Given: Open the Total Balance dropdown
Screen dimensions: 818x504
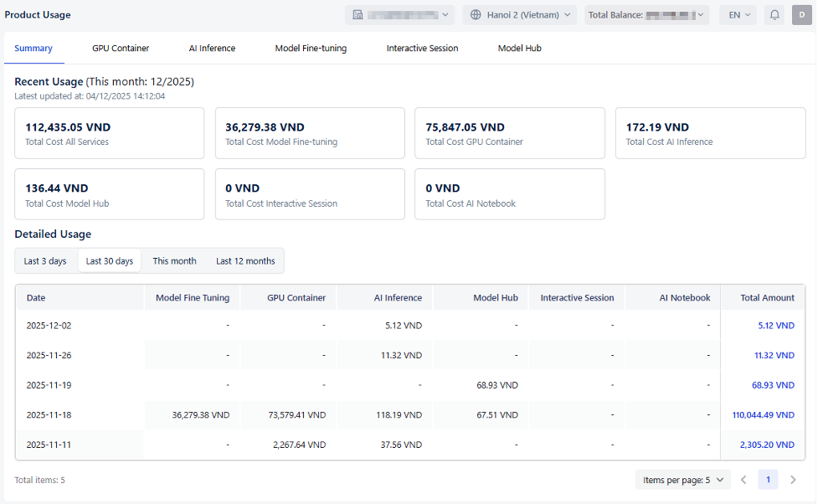Looking at the screenshot, I should (646, 15).
